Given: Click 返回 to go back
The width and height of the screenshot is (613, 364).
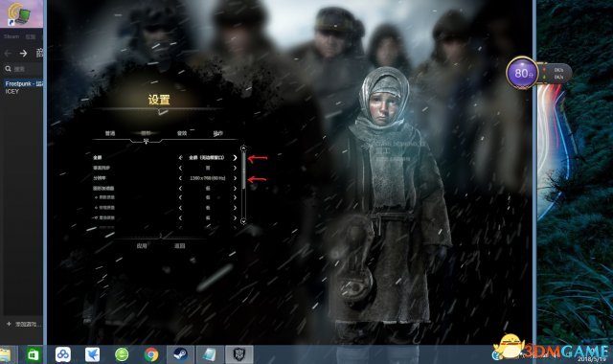Looking at the screenshot, I should (x=179, y=246).
